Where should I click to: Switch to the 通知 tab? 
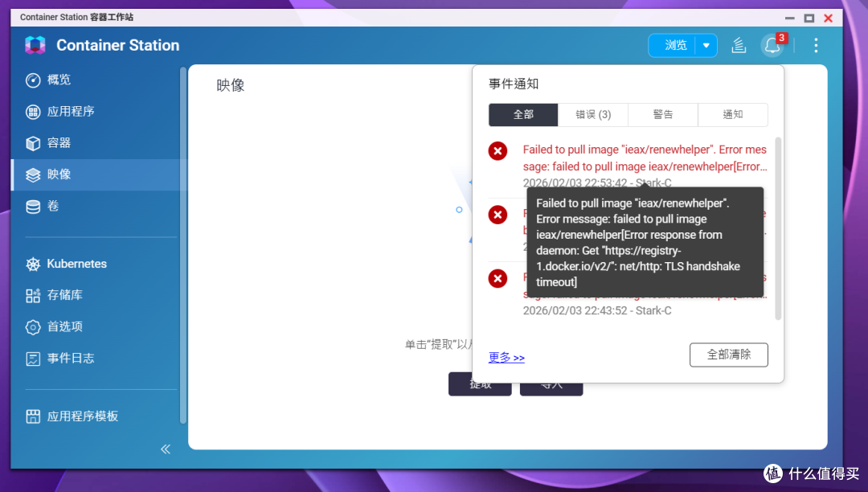(x=733, y=115)
